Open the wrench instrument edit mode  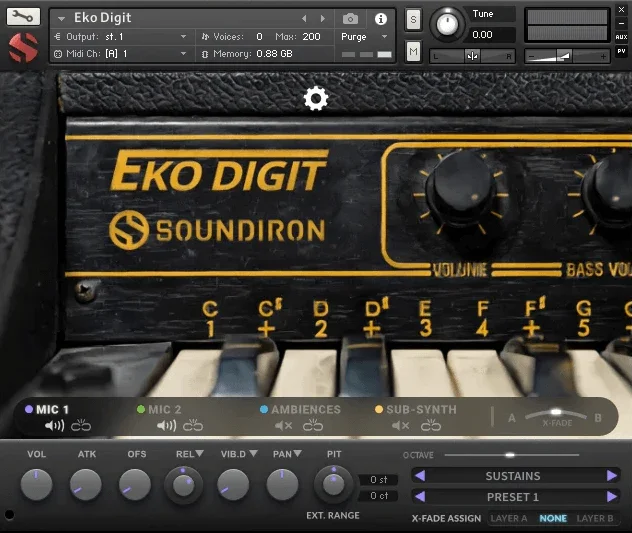(23, 17)
